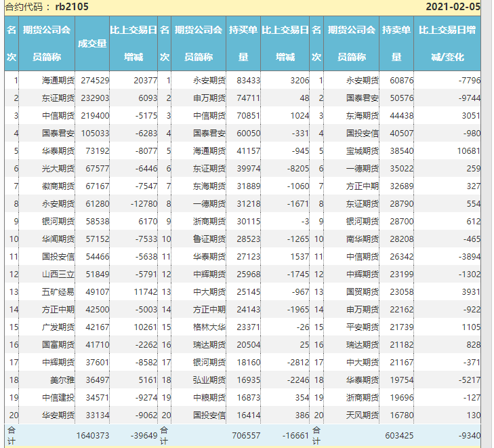This screenshot has height=448, width=494.
Task: Select 平安期货 in the short list
Action: coord(363,327)
